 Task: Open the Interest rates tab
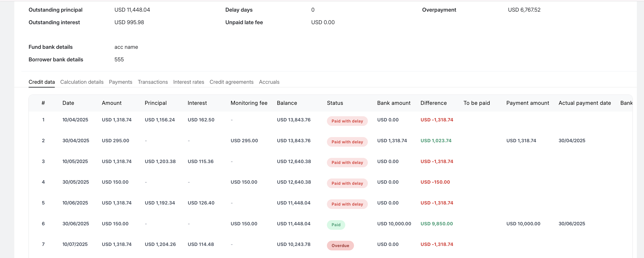(189, 82)
